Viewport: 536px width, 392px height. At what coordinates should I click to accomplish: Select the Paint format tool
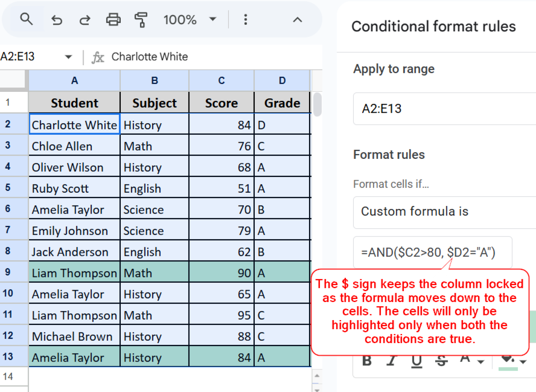click(x=141, y=20)
